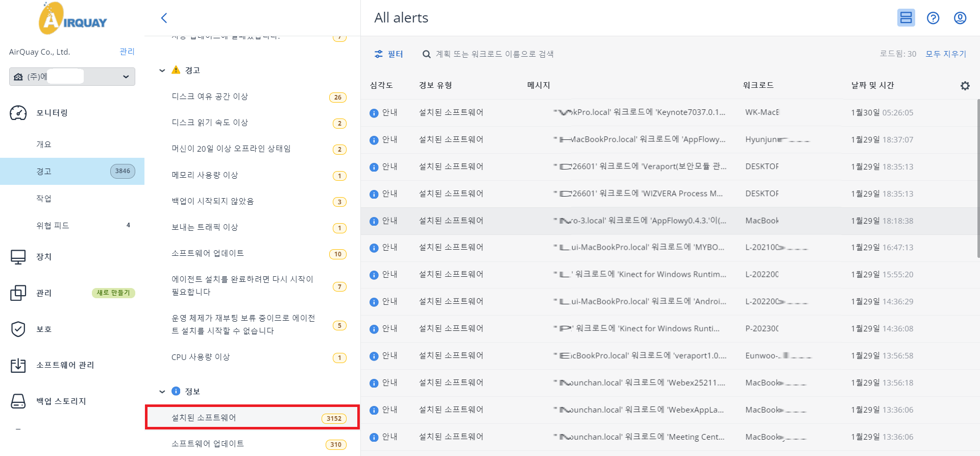The width and height of the screenshot is (980, 456).
Task: Click info icon on 16:47:13 alert row
Action: pos(374,248)
